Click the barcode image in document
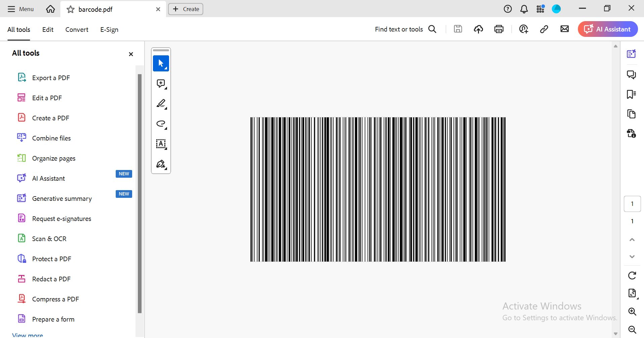 (x=378, y=189)
